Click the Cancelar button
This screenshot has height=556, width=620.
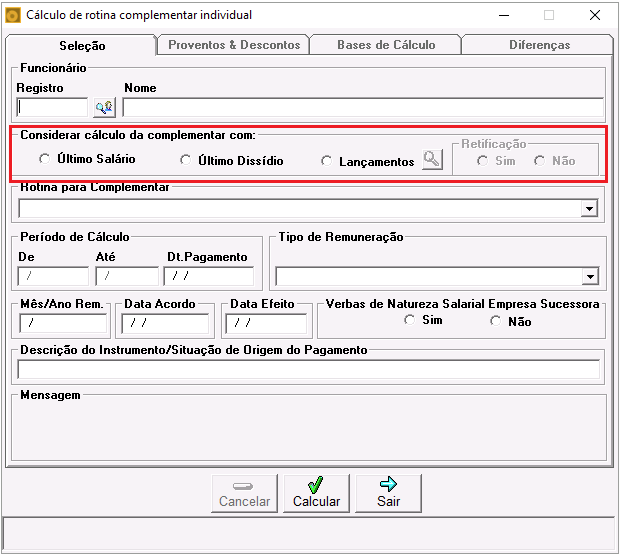244,494
